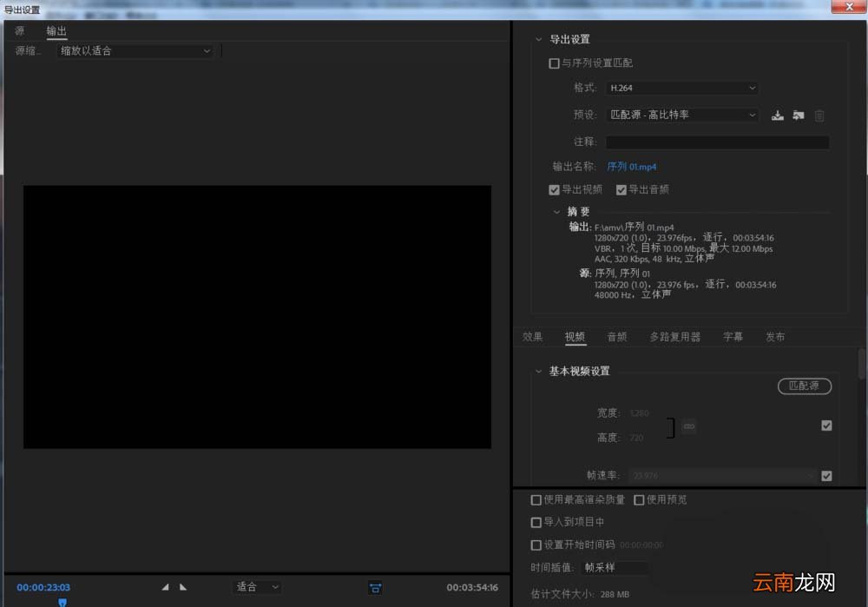This screenshot has height=607, width=868.
Task: Open the Video tab
Action: [575, 337]
